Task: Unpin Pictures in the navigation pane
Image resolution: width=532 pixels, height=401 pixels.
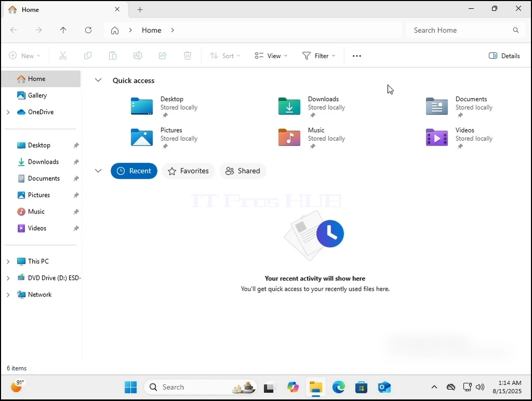Action: point(76,195)
